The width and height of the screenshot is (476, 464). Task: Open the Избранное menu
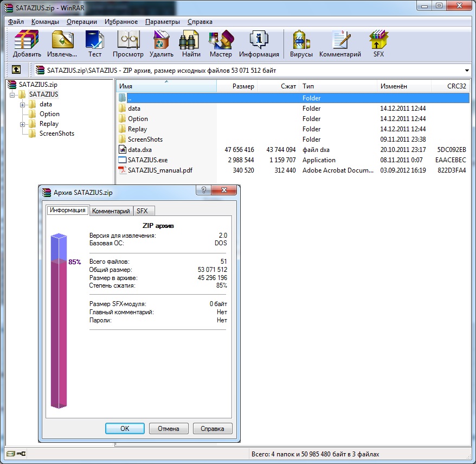[121, 22]
